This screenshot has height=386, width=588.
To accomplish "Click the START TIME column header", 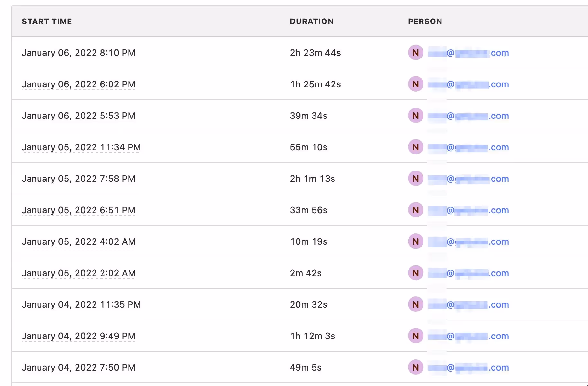I will pyautogui.click(x=47, y=22).
